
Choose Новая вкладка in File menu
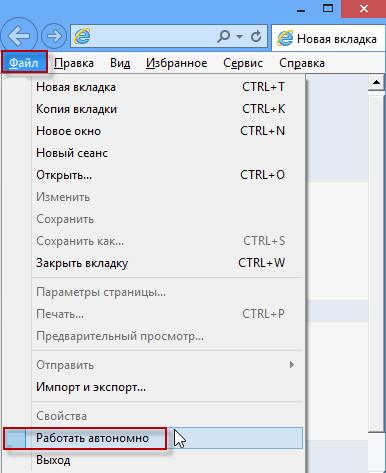(168, 87)
